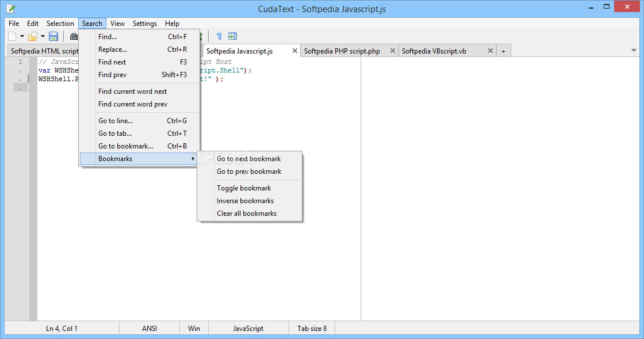Open the New file dropdown arrow

pyautogui.click(x=22, y=37)
